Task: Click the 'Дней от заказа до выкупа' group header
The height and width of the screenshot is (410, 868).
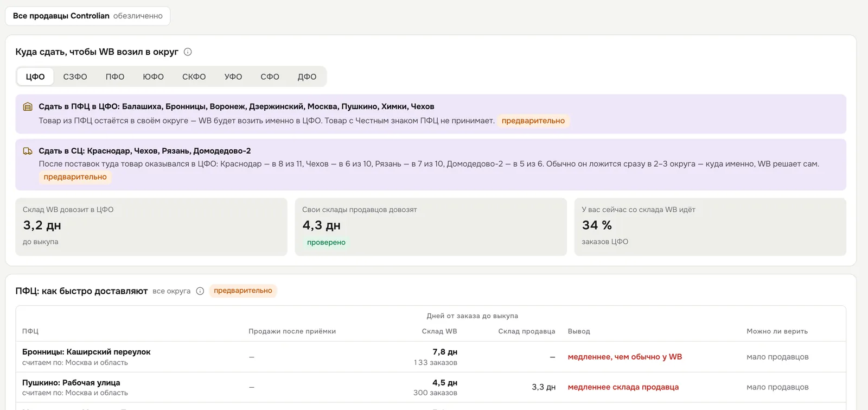Action: point(473,316)
